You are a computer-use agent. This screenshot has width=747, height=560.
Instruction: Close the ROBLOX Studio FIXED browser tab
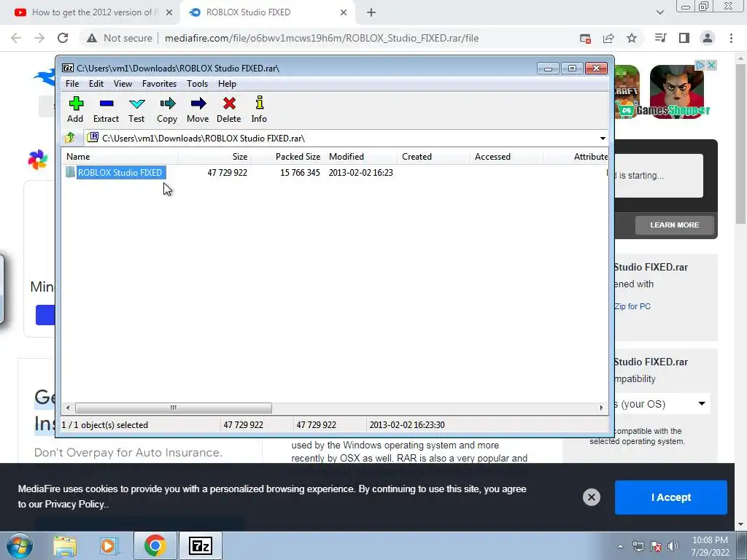point(344,12)
